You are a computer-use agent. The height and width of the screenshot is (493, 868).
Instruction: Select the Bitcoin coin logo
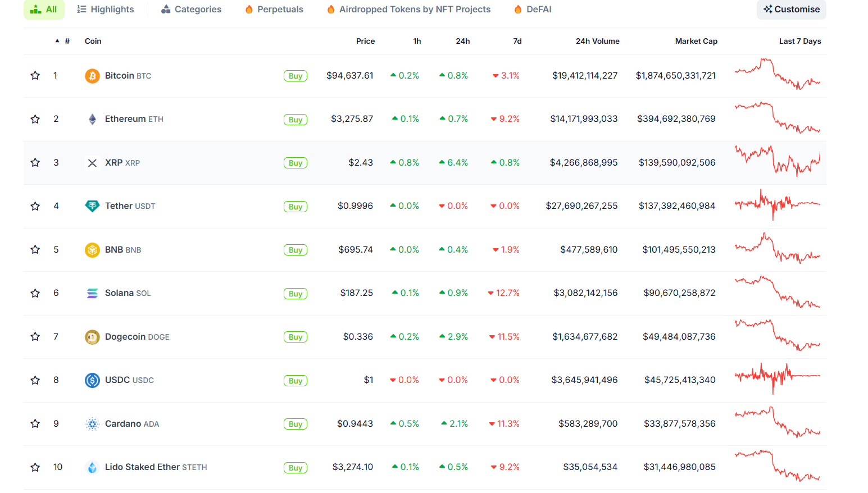coord(92,75)
